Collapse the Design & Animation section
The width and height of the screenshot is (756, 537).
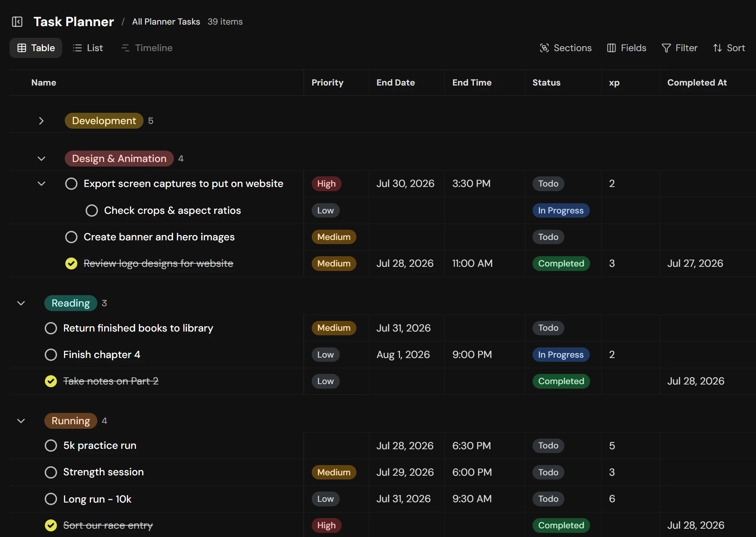[41, 159]
